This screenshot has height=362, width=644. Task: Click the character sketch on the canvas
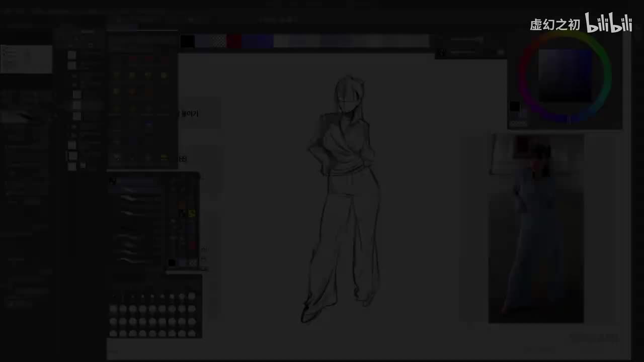click(x=342, y=199)
